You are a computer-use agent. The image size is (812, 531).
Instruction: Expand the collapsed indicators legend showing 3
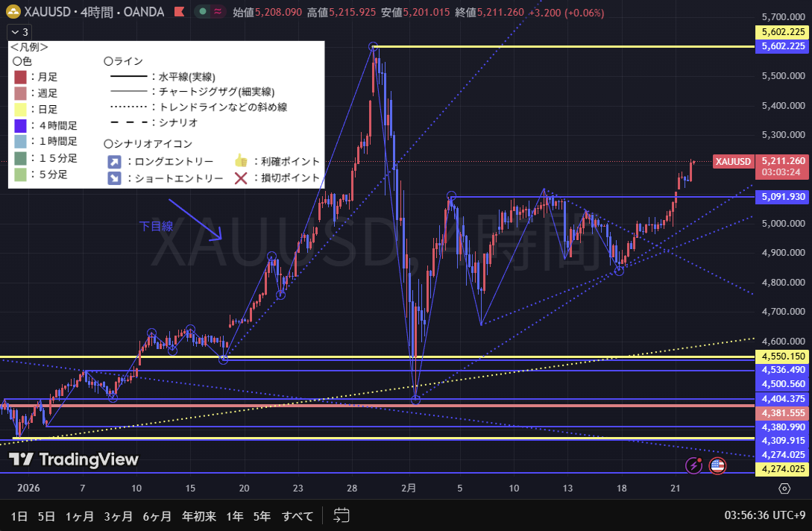click(x=19, y=32)
